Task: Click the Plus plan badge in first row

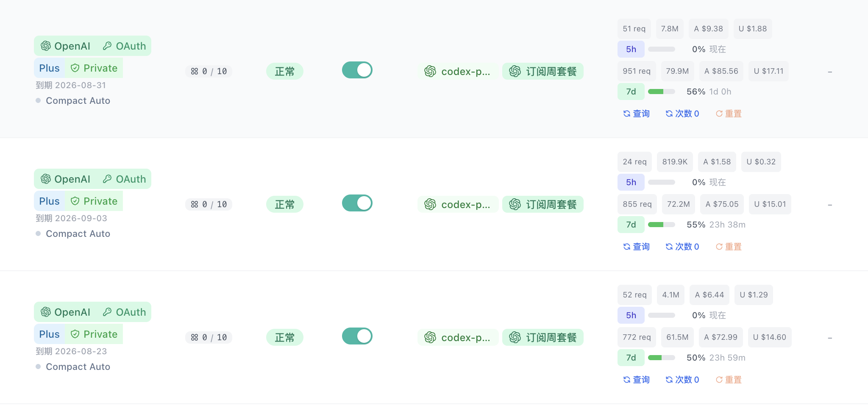Action: click(x=50, y=68)
